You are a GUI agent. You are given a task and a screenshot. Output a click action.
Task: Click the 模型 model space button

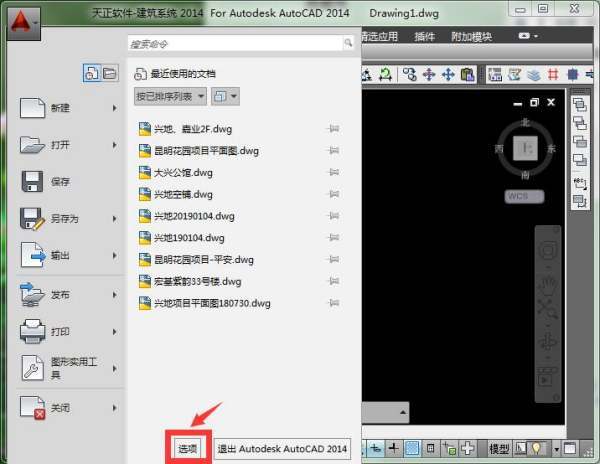[499, 449]
